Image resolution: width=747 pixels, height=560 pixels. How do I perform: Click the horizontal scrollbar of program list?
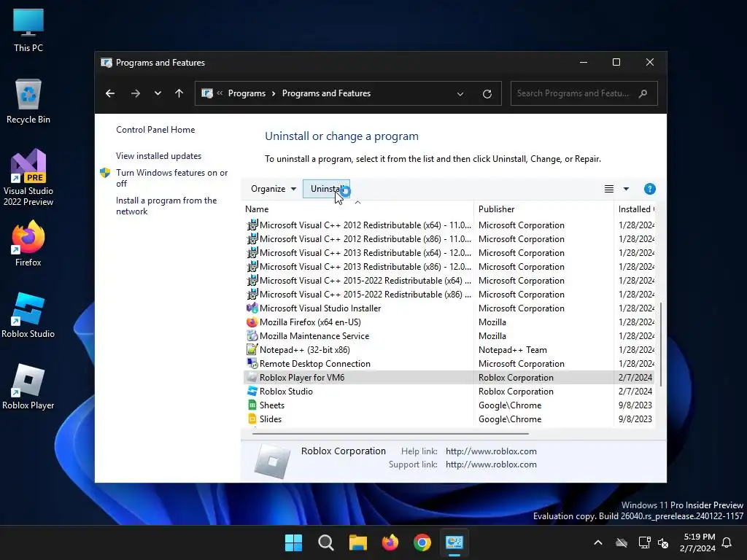390,434
